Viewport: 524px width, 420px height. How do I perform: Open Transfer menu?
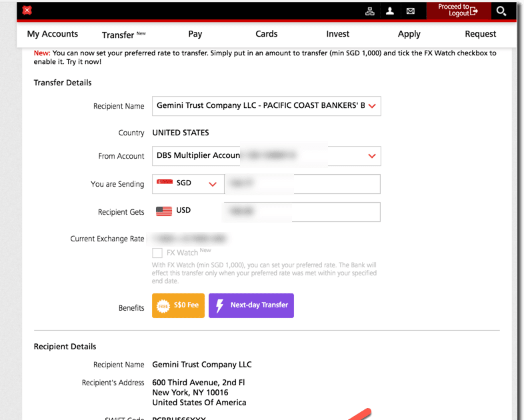123,35
